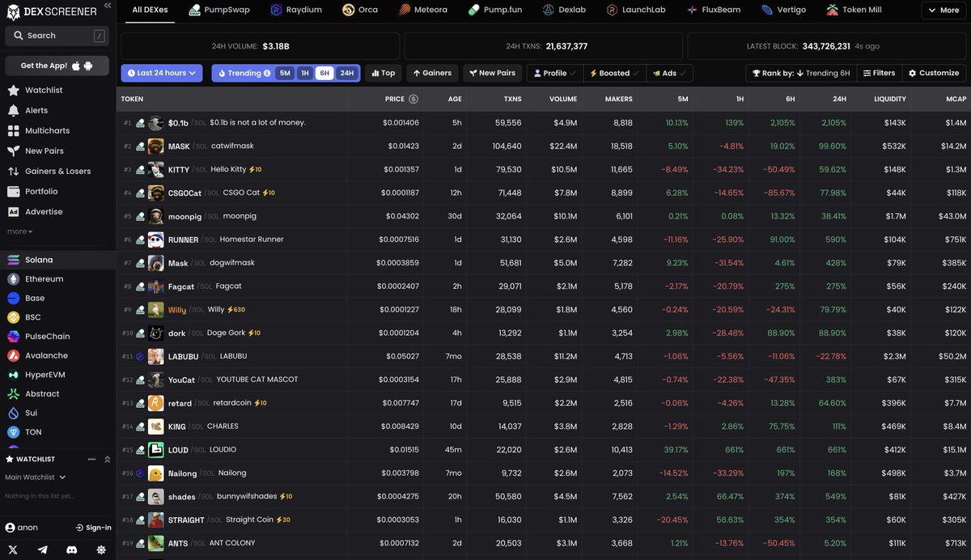
Task: Toggle the Boosted filter
Action: (x=614, y=73)
